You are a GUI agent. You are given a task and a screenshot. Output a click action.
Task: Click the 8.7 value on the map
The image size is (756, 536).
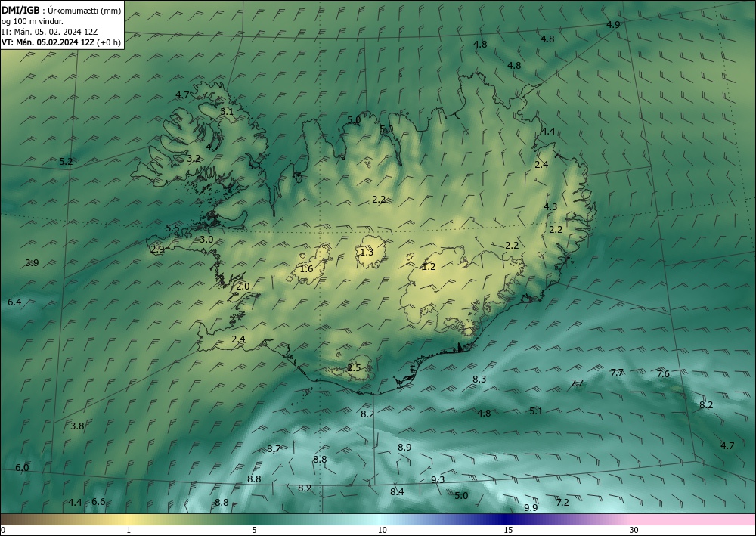click(274, 449)
